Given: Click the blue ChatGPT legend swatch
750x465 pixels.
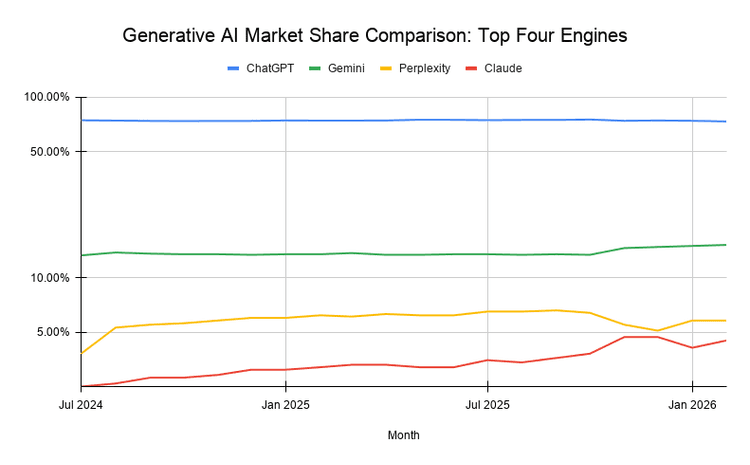Looking at the screenshot, I should pyautogui.click(x=233, y=68).
